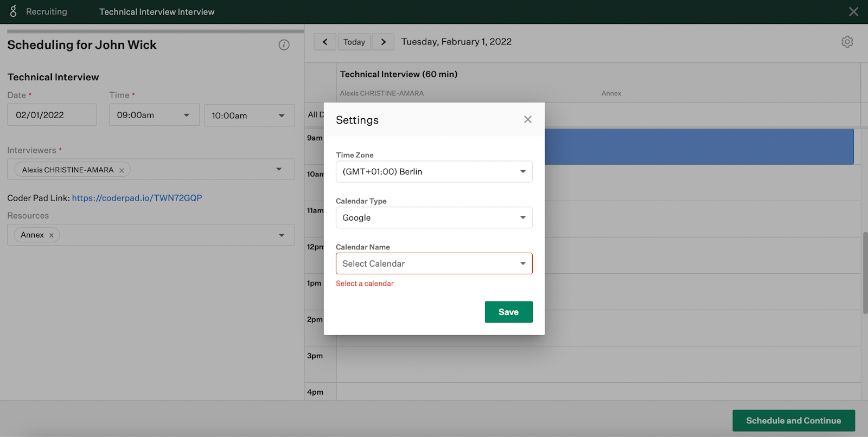The height and width of the screenshot is (437, 868).
Task: Open the Time Zone dropdown
Action: click(434, 171)
